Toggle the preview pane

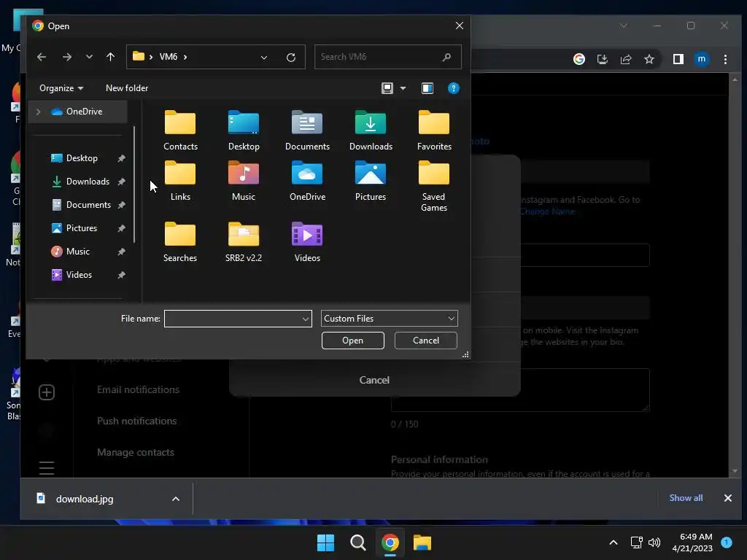pos(427,88)
